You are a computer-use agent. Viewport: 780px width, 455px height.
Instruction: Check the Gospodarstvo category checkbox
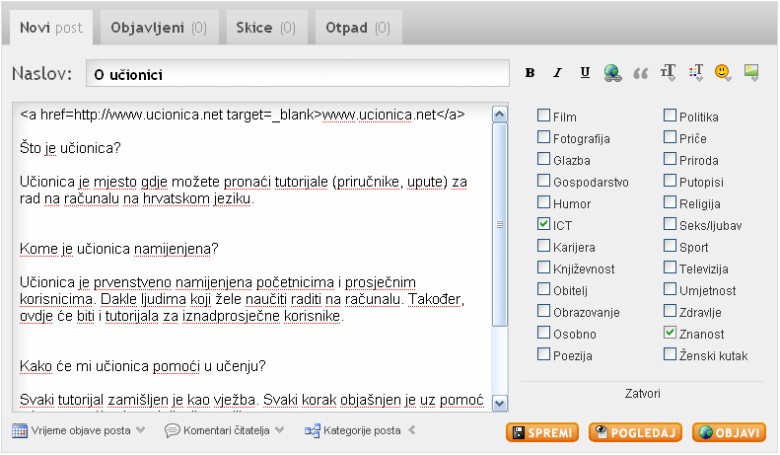pyautogui.click(x=543, y=181)
